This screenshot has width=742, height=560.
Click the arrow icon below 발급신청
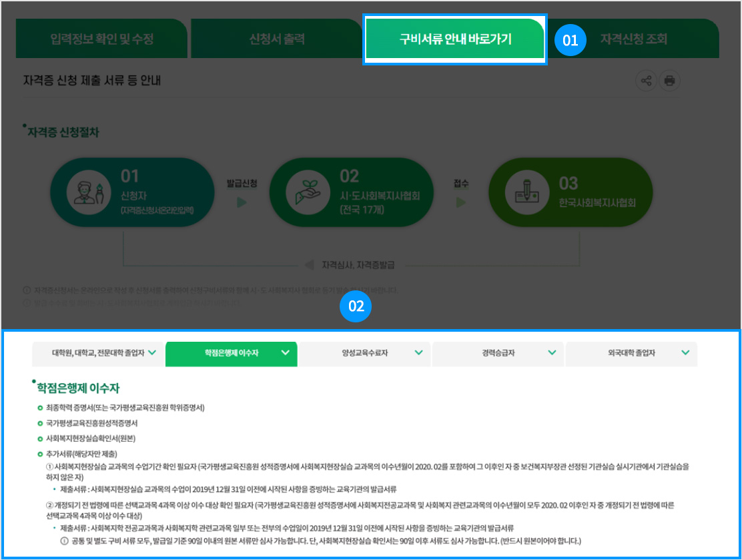tap(242, 202)
